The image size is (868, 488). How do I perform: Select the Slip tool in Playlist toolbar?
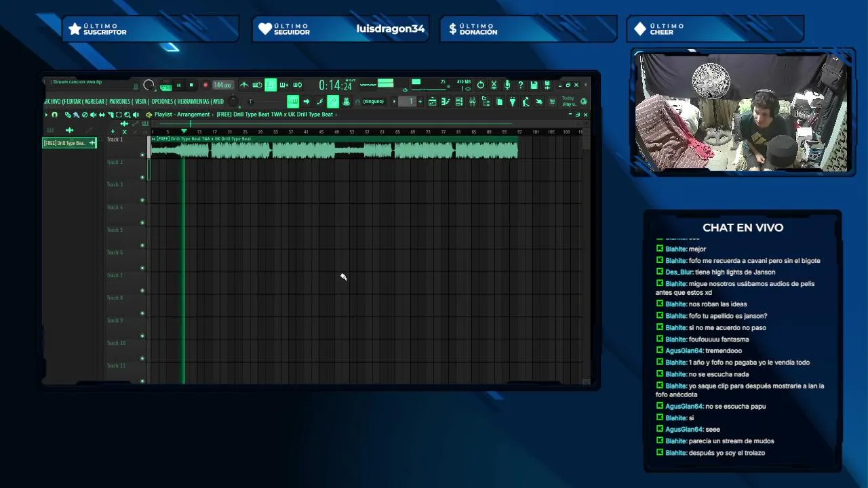point(102,115)
